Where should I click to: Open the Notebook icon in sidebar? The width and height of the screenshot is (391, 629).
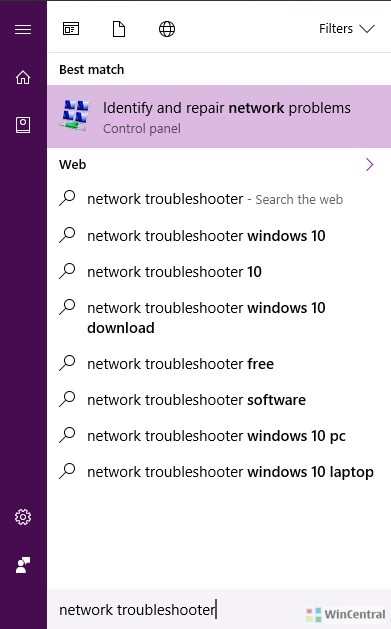pyautogui.click(x=23, y=125)
